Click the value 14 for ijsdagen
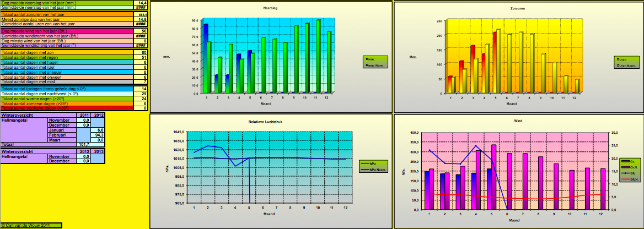This screenshot has width=644, height=229. [x=141, y=89]
